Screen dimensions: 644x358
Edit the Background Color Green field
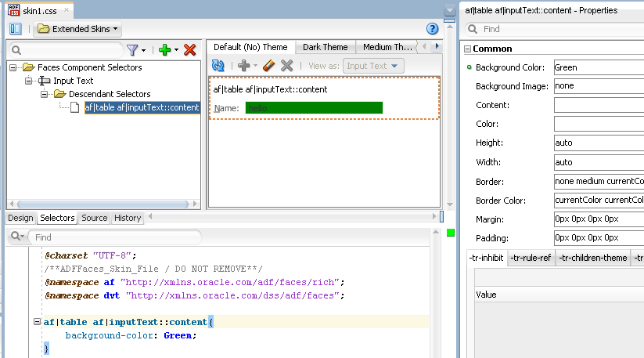[x=599, y=67]
